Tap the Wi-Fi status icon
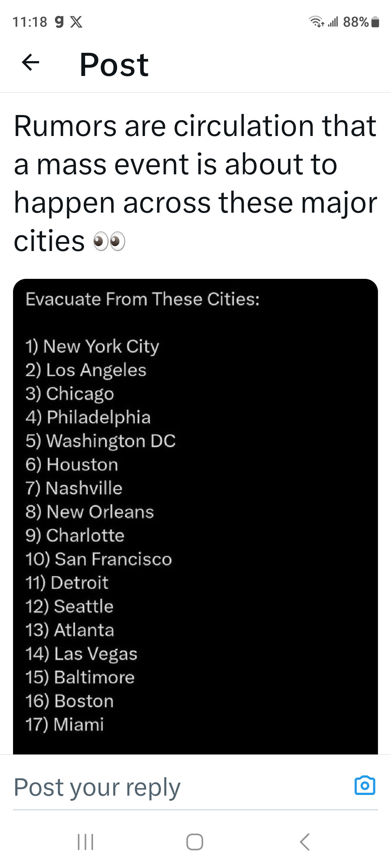This screenshot has height=868, width=391. click(317, 22)
